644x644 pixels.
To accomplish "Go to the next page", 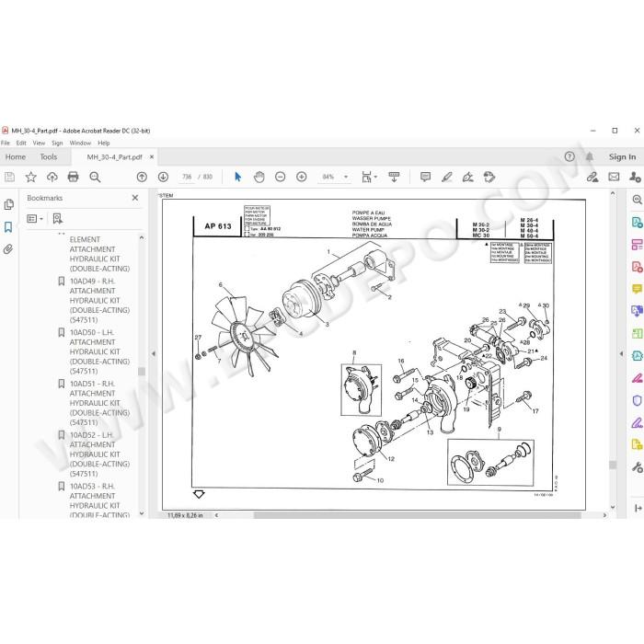I will [x=163, y=177].
